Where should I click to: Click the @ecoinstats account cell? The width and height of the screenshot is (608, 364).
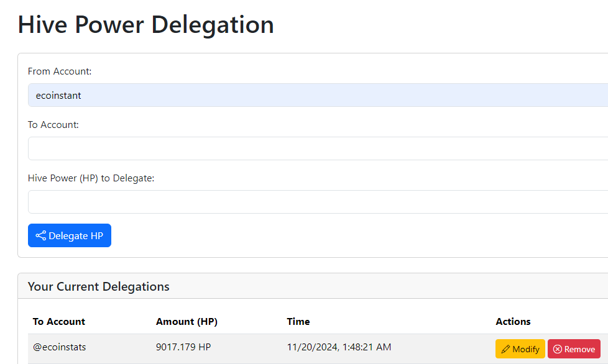[x=59, y=347]
